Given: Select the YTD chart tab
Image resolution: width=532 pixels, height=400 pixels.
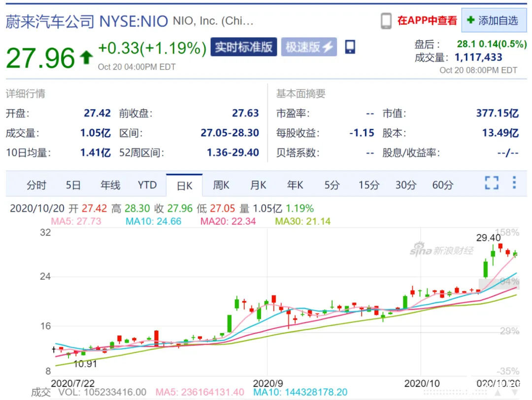Looking at the screenshot, I should point(147,185).
